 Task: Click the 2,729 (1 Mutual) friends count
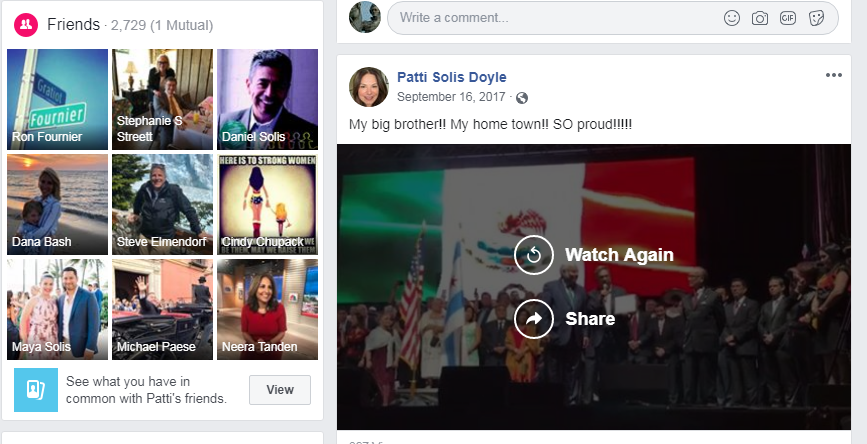pyautogui.click(x=161, y=25)
